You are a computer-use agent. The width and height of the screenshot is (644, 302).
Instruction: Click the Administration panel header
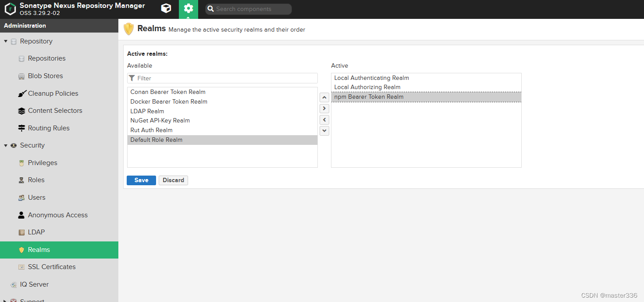point(59,25)
